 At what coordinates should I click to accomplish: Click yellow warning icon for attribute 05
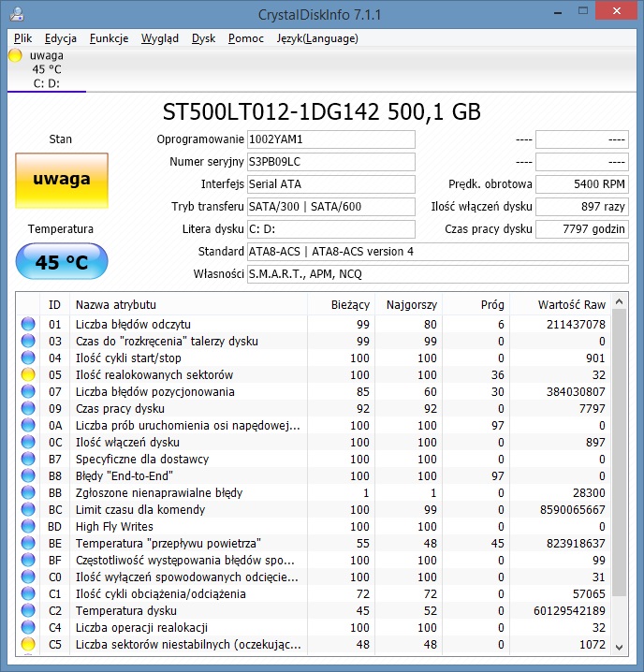tap(28, 374)
